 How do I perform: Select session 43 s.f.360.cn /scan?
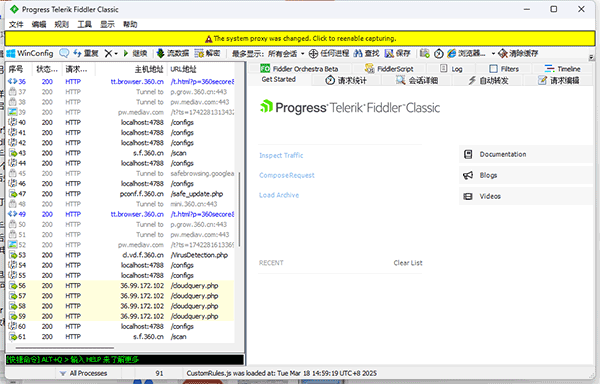pyautogui.click(x=121, y=153)
